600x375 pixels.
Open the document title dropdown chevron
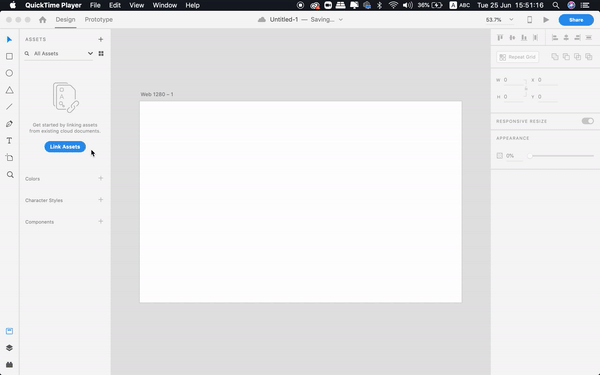pyautogui.click(x=341, y=20)
